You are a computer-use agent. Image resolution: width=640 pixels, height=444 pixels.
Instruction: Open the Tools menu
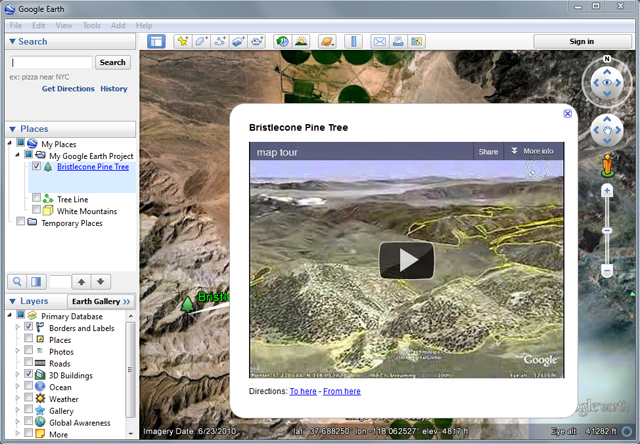click(x=91, y=25)
